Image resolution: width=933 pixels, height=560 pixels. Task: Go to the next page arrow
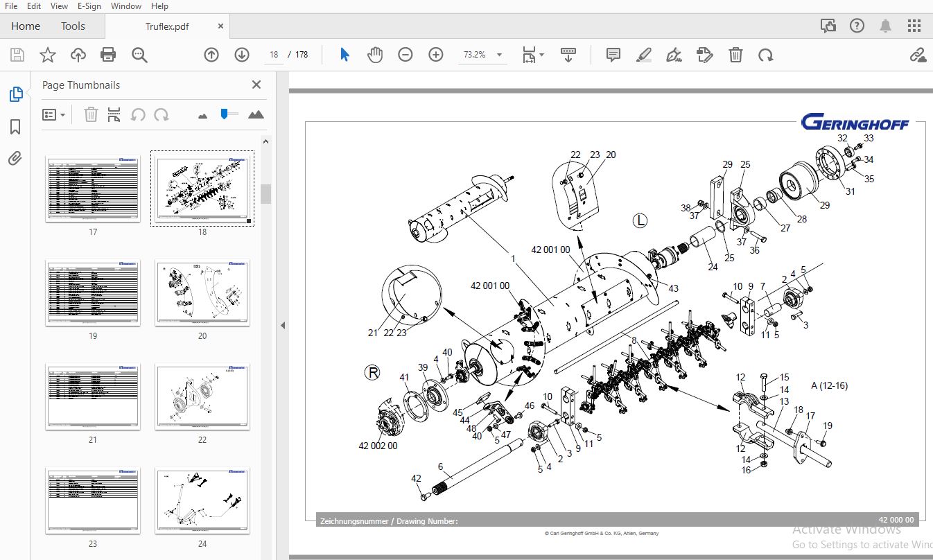point(241,55)
